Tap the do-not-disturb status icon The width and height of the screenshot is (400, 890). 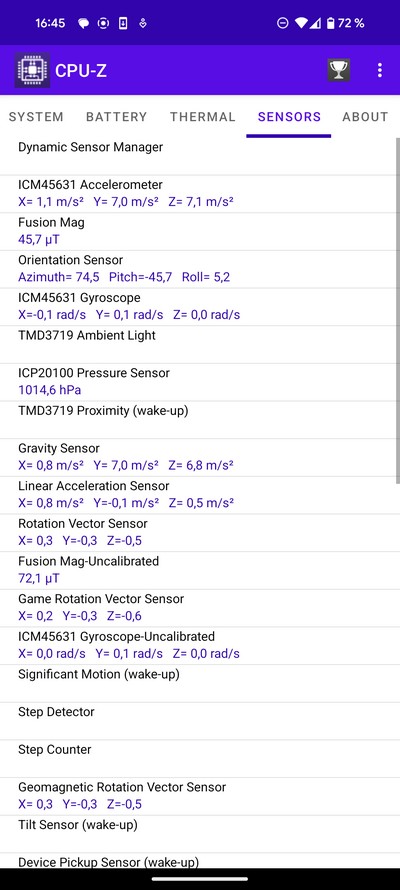(282, 23)
